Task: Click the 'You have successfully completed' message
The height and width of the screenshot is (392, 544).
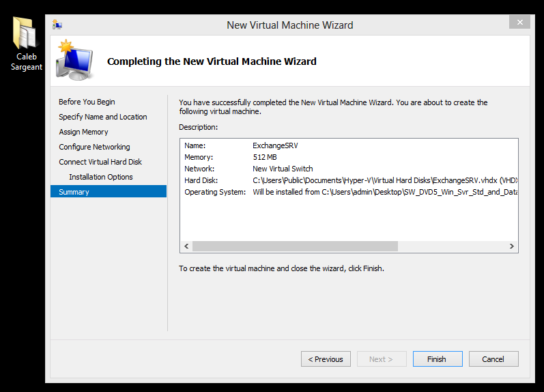Action: click(333, 107)
